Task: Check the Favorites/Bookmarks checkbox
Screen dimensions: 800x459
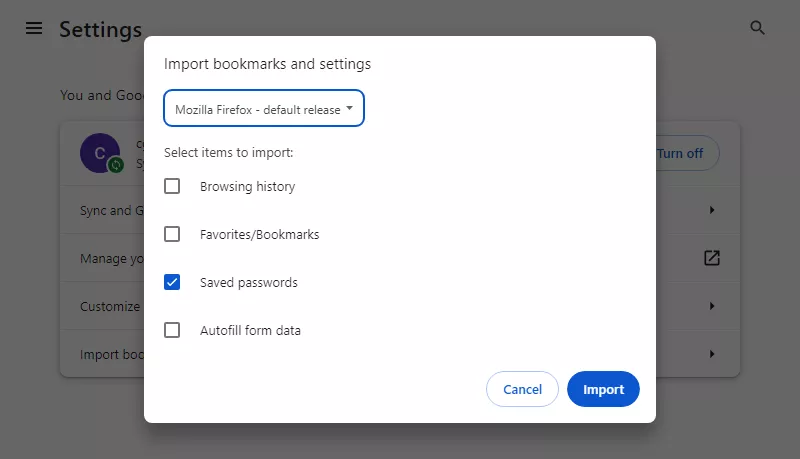Action: (x=172, y=234)
